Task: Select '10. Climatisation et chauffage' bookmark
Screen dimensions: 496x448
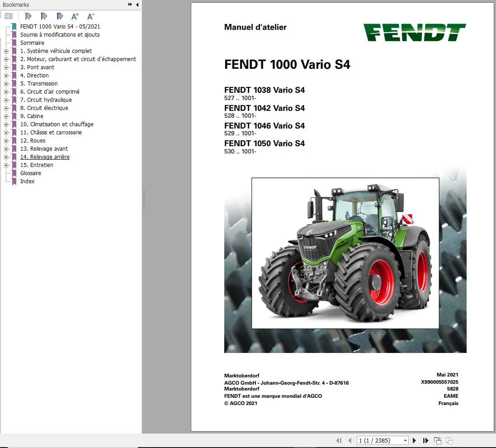Action: [x=57, y=124]
